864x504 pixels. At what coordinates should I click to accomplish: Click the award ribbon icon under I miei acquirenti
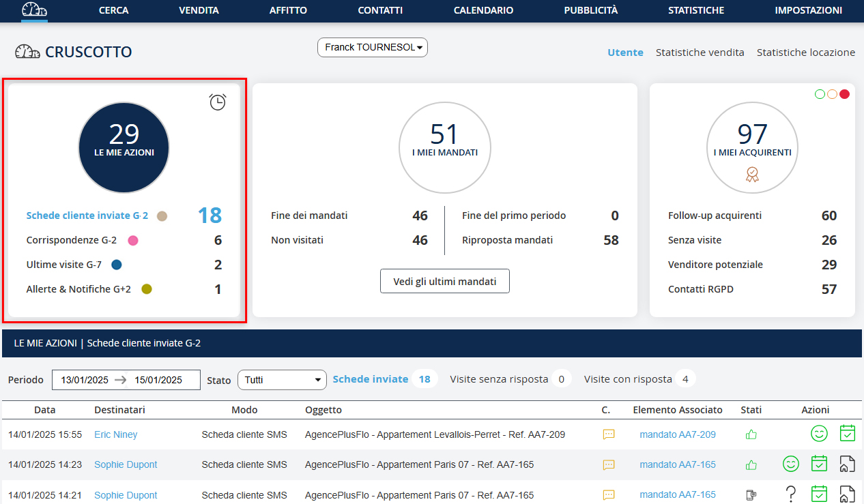point(752,175)
